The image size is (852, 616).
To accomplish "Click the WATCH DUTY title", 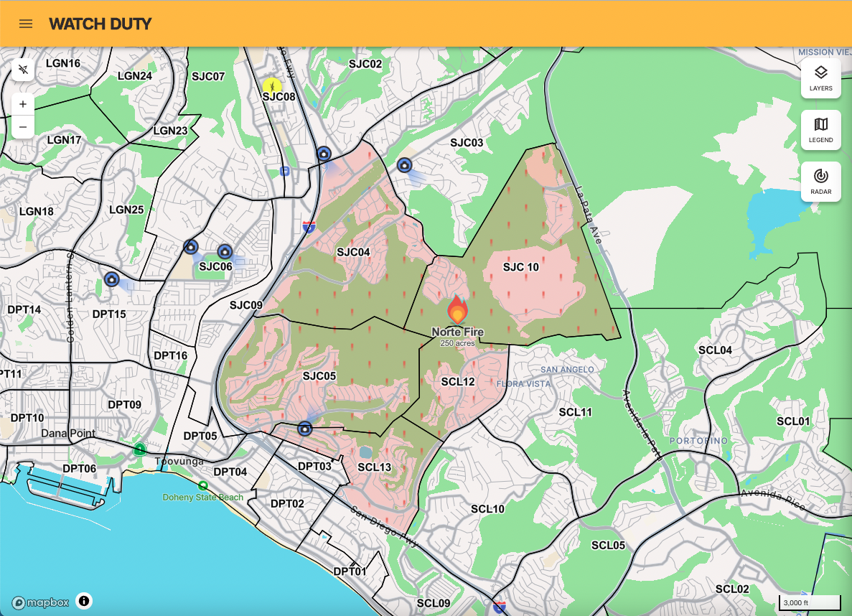I will (100, 24).
